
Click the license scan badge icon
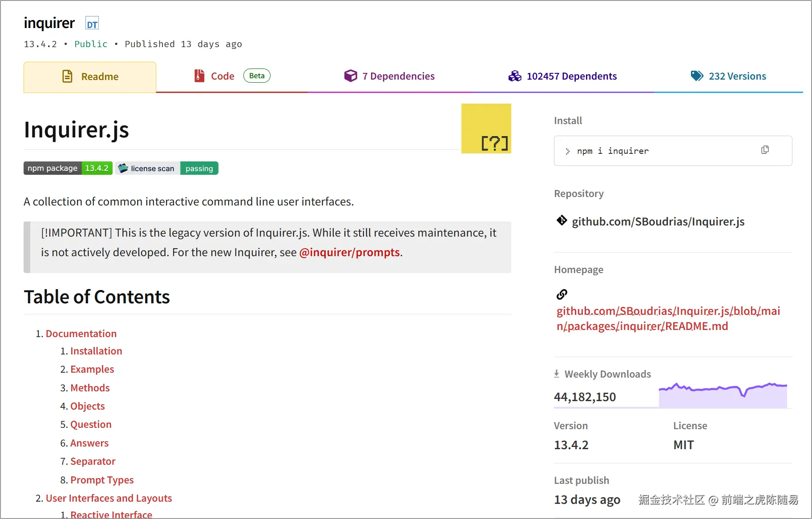pyautogui.click(x=123, y=168)
